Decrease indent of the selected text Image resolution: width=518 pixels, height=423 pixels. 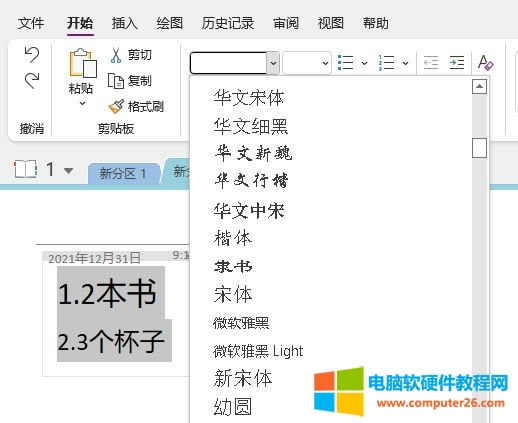pyautogui.click(x=431, y=63)
